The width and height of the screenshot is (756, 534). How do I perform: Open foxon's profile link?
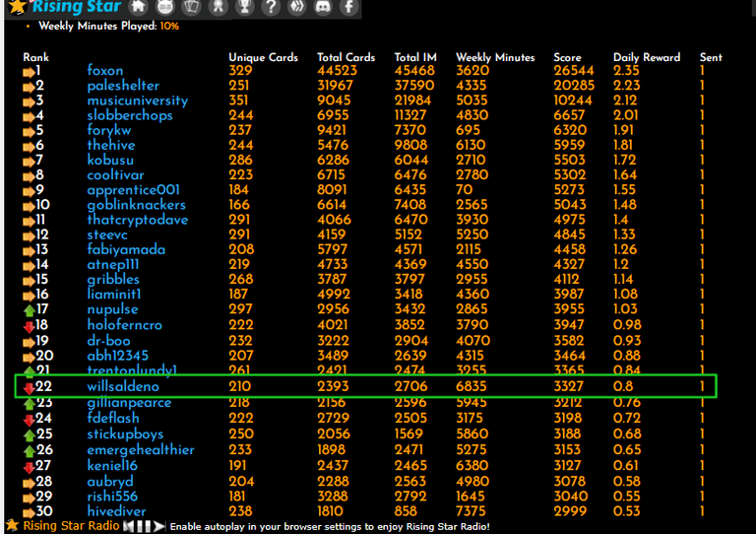coord(105,70)
